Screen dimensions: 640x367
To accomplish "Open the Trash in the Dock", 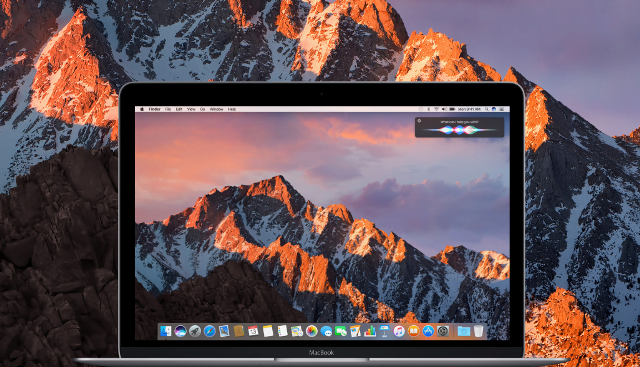I will (x=478, y=331).
